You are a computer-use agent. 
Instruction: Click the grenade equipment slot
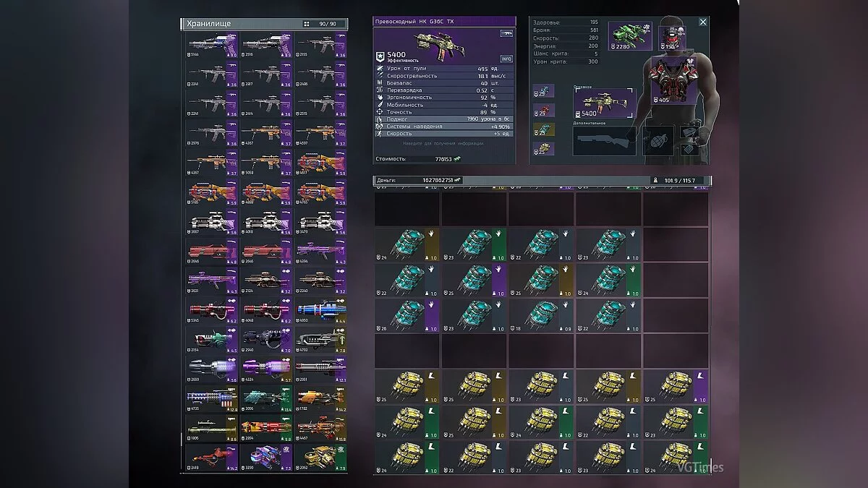coord(658,140)
